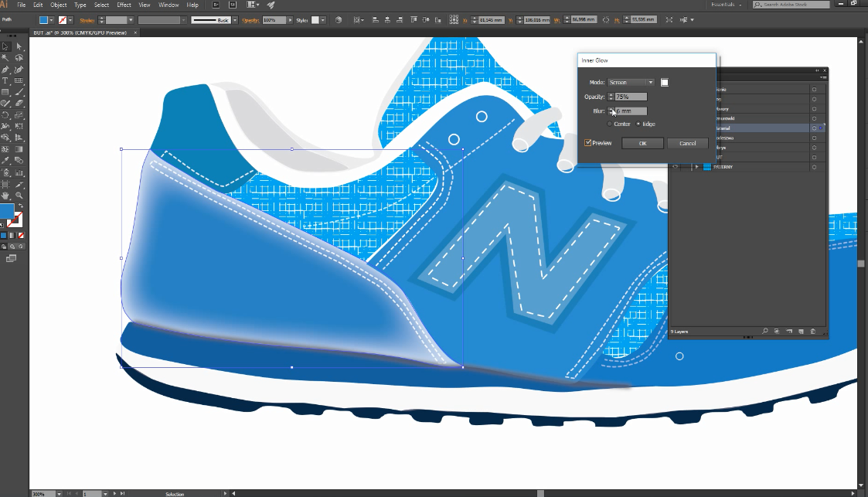Open the Select menu
Viewport: 868px width, 497px height.
coord(101,5)
